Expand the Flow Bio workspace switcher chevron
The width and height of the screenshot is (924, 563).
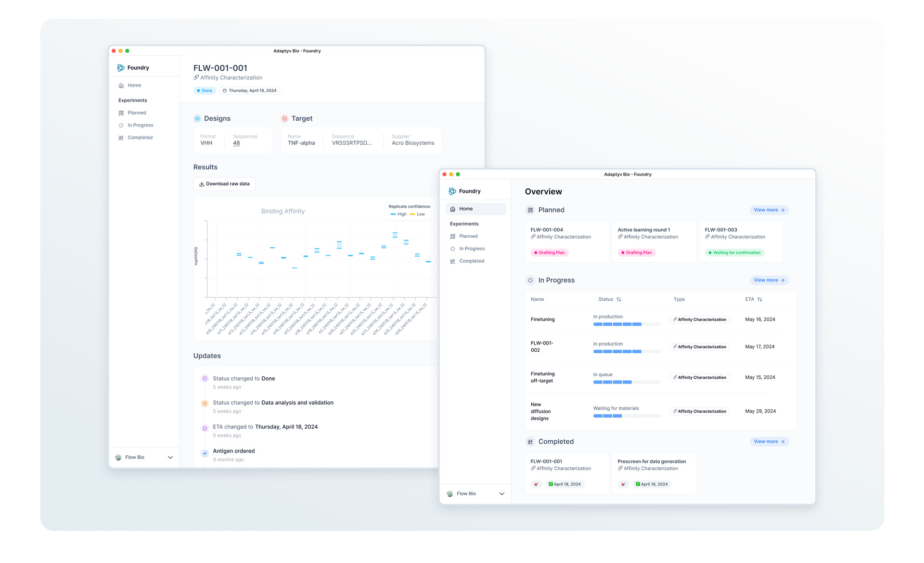(x=170, y=457)
